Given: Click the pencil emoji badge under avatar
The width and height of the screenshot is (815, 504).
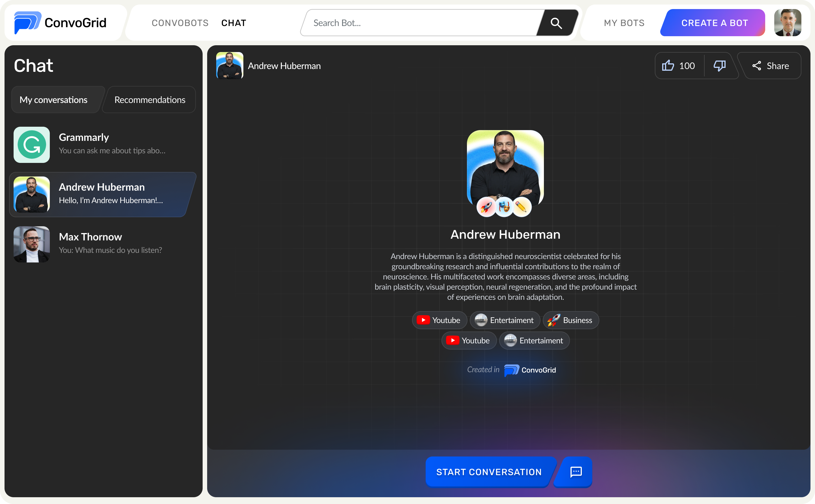Looking at the screenshot, I should (x=522, y=207).
